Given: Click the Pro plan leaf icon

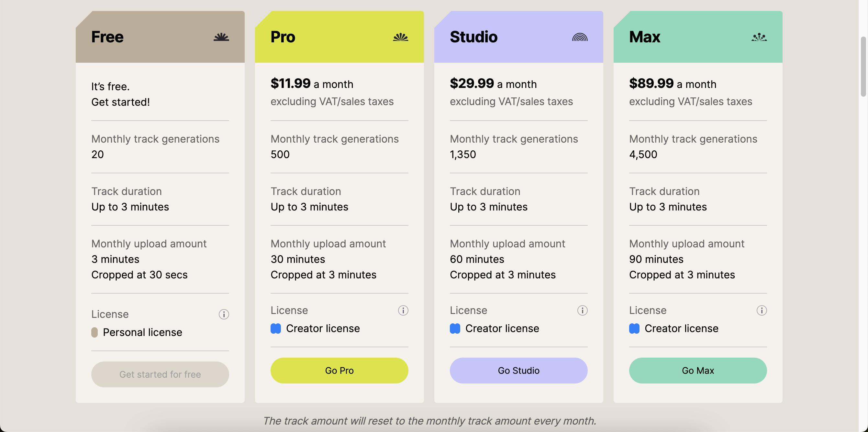Looking at the screenshot, I should (400, 37).
